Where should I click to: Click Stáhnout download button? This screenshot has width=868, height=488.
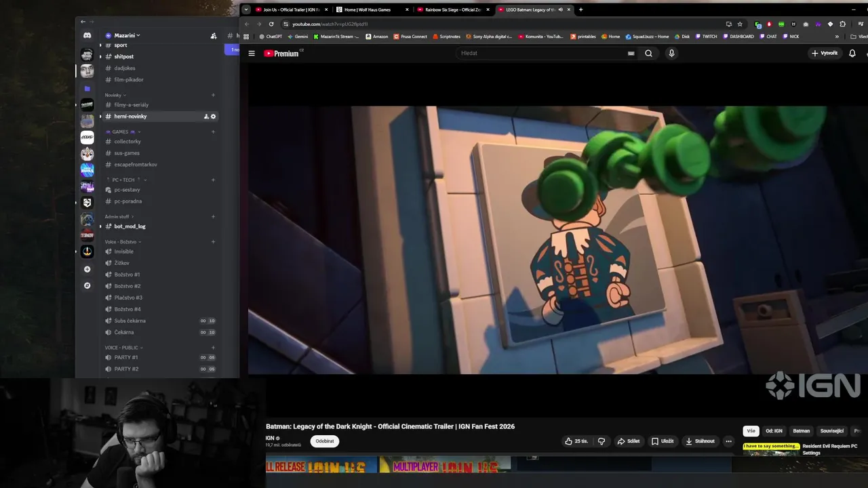tap(700, 441)
